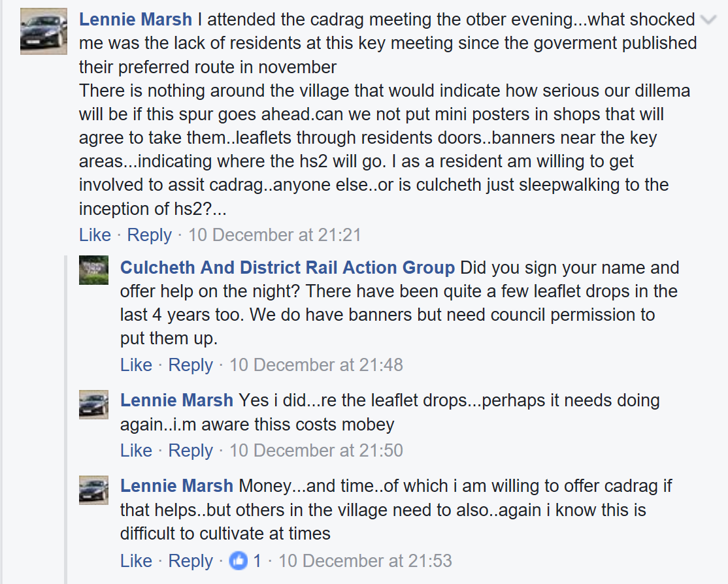Like Lennie Marsh's top-level comment
728x584 pixels.
(95, 235)
